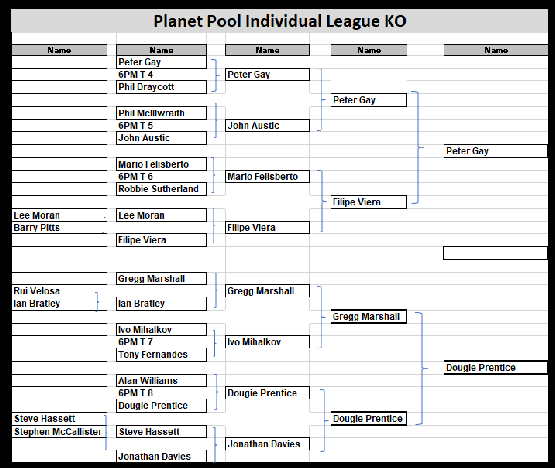
Task: Click the Stephen McCallister preliminary cell
Action: (59, 432)
